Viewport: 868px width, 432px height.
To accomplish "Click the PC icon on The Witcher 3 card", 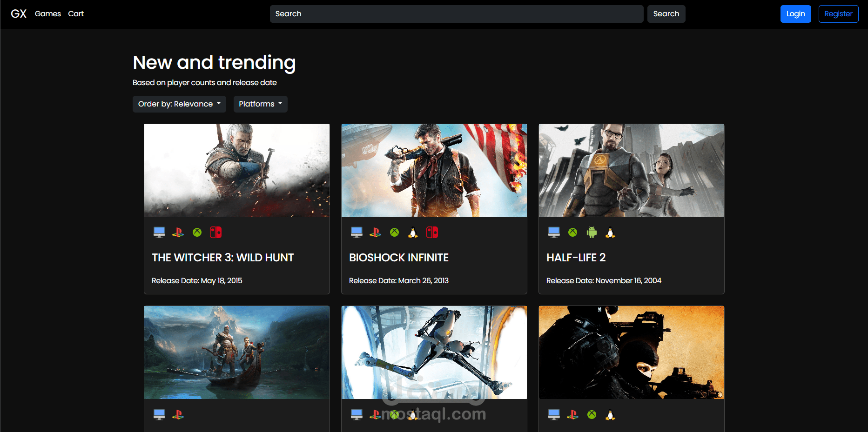I will pos(159,233).
